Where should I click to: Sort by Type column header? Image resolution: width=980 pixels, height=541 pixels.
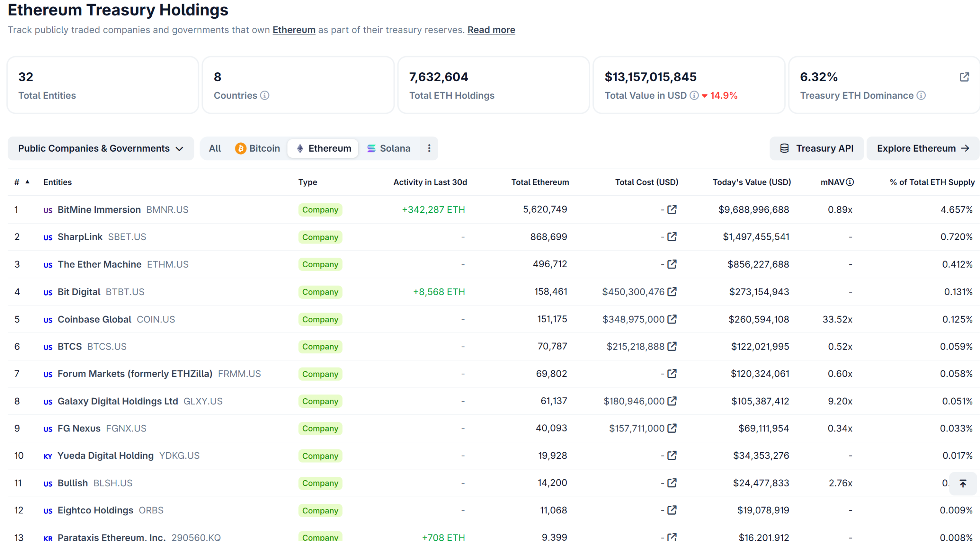click(x=307, y=182)
